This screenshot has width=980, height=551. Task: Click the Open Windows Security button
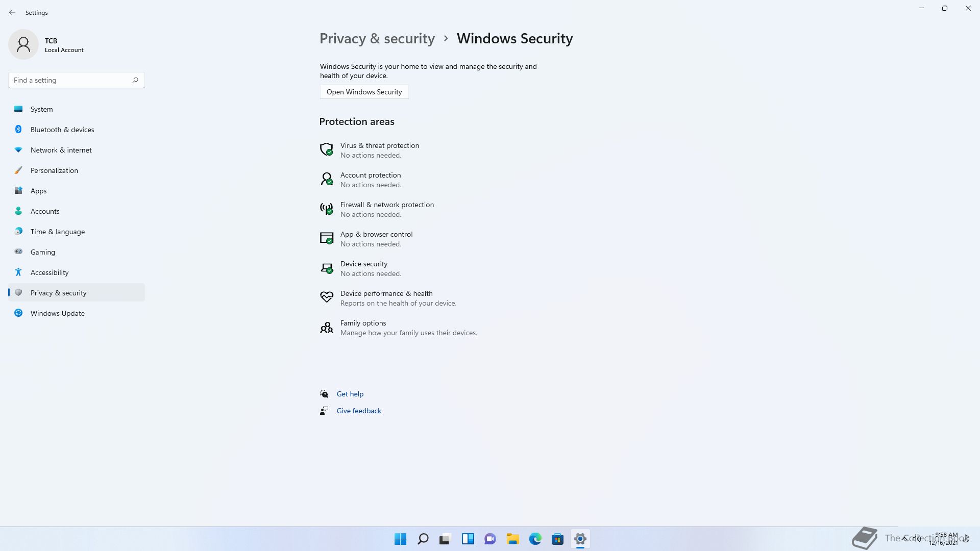pyautogui.click(x=364, y=92)
